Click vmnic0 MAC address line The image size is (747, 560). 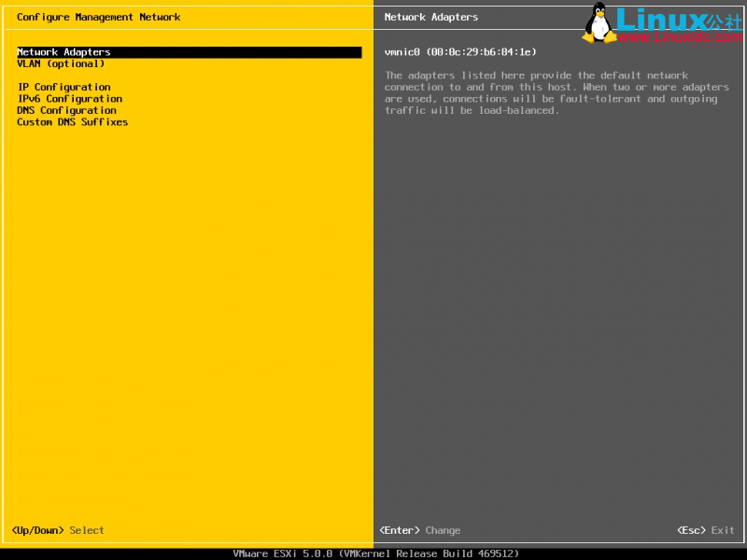click(460, 52)
